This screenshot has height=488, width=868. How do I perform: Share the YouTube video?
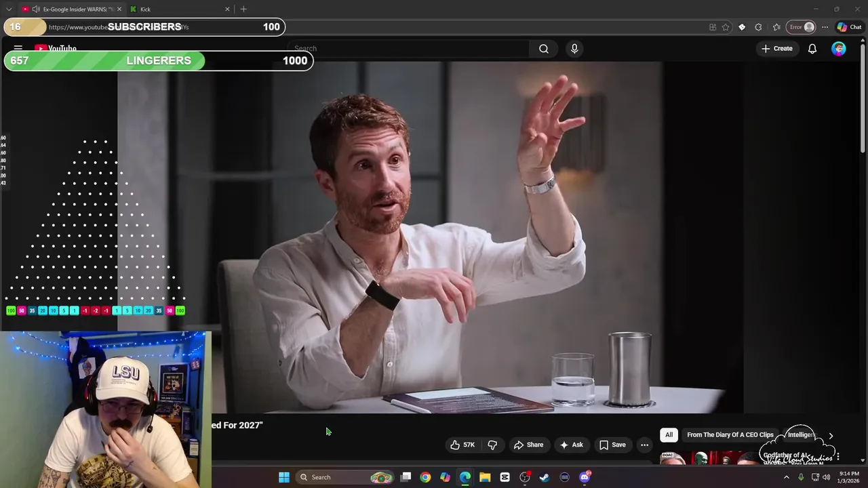[x=528, y=445]
